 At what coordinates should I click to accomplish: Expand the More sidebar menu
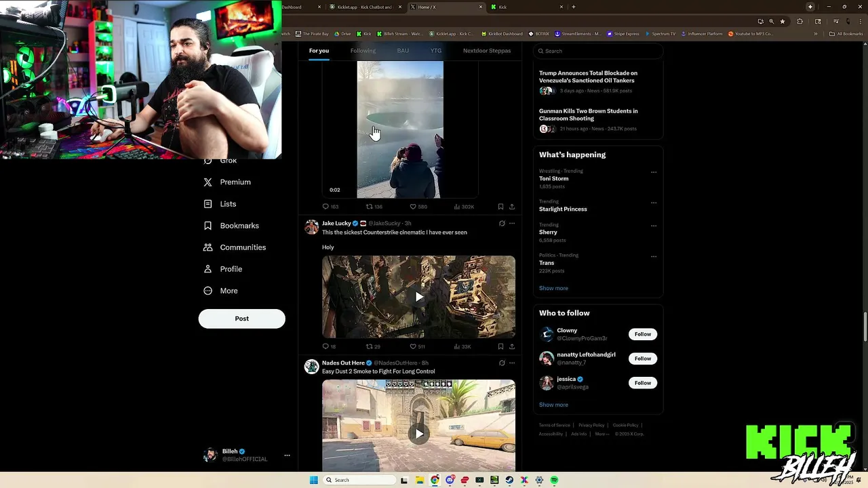[x=221, y=290]
